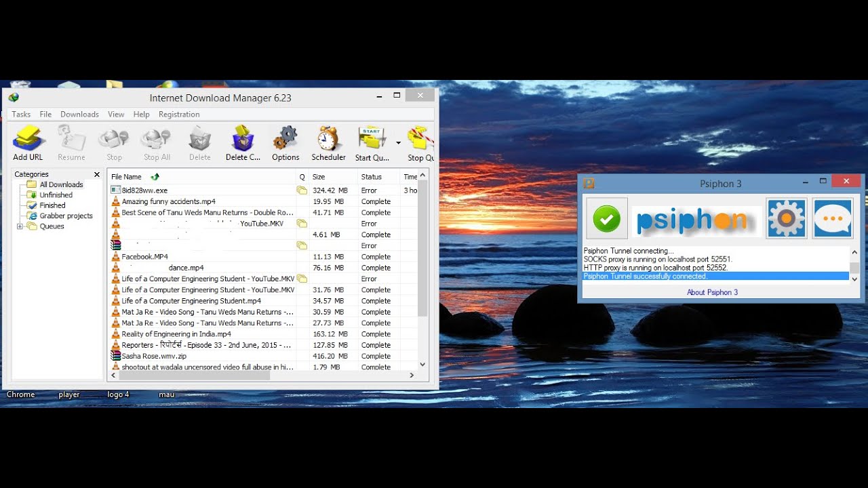Screen dimensions: 868x488
Task: Click the Delete toolbar icon
Action: (199, 144)
